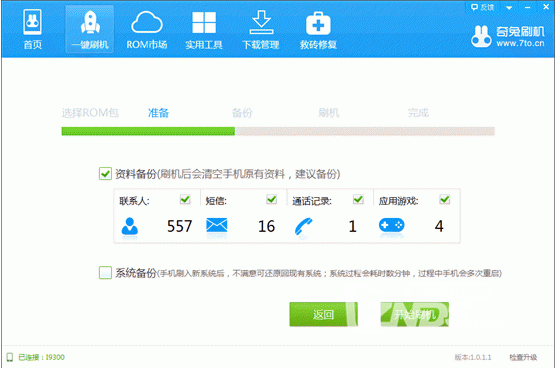555x368 pixels.
Task: Select the 一键刷机 rocket icon
Action: coord(90,23)
